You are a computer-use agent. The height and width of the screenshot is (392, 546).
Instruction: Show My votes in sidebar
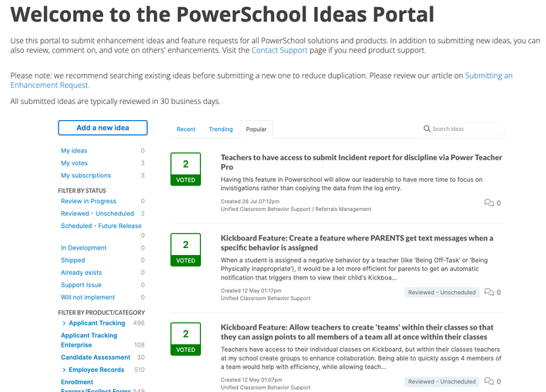pos(74,163)
